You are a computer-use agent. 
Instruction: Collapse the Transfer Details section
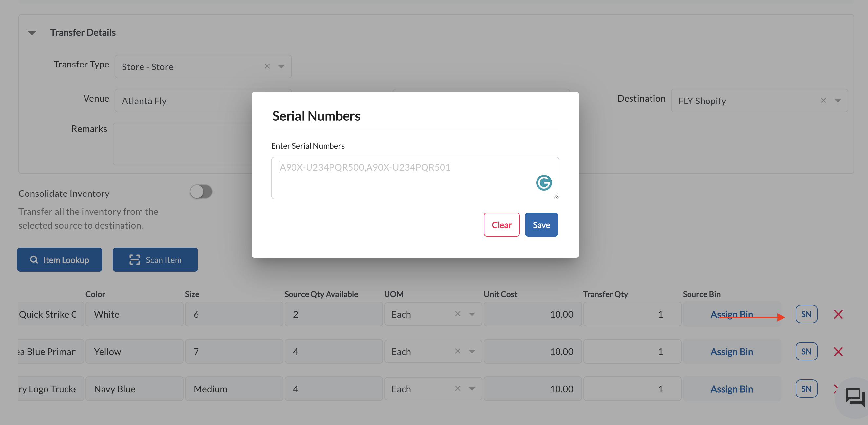click(32, 33)
